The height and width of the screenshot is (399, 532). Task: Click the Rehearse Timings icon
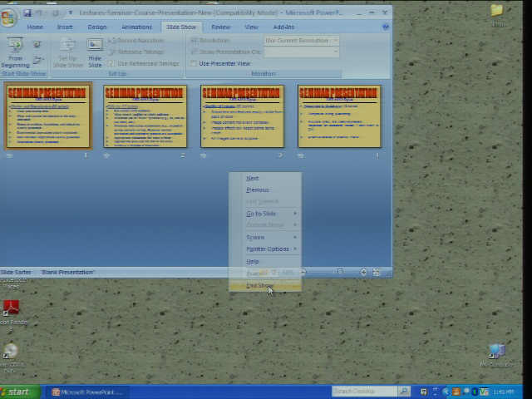(111, 52)
